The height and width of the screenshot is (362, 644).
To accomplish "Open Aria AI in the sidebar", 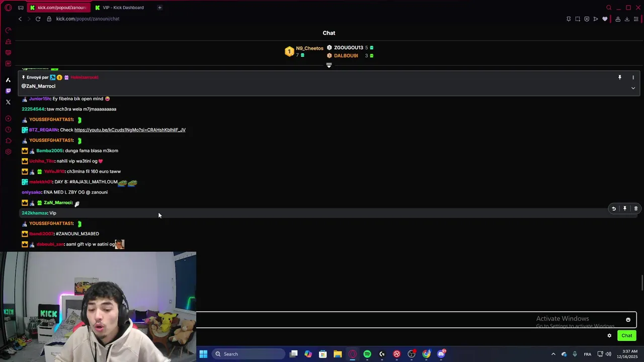I will click(8, 80).
